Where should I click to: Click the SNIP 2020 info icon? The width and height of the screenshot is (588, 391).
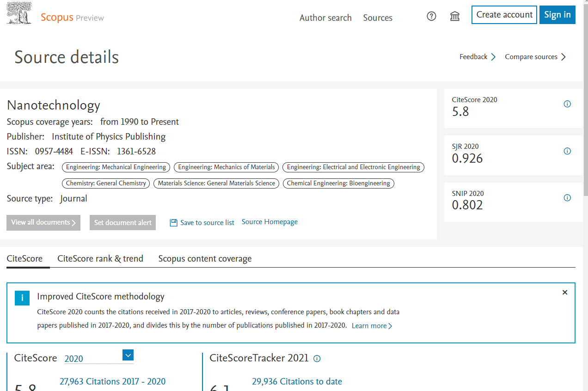tap(567, 198)
